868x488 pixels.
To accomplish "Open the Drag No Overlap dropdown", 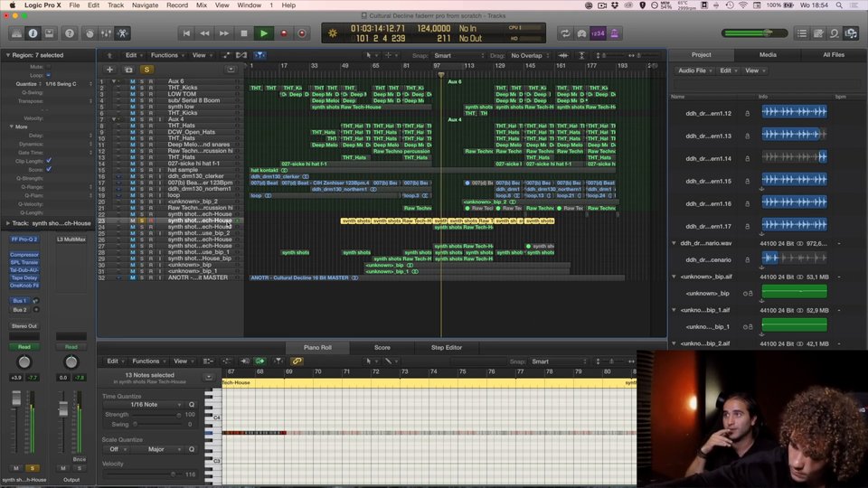I will pos(529,55).
